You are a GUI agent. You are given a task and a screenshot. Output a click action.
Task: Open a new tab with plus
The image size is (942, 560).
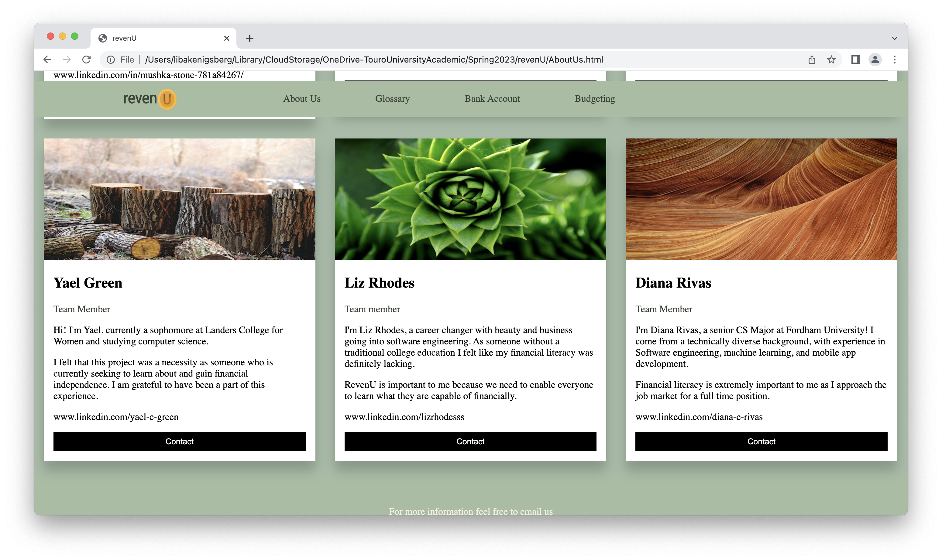coord(249,38)
